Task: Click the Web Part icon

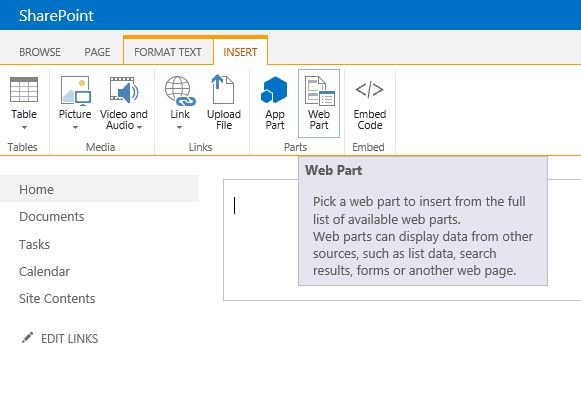Action: pyautogui.click(x=319, y=91)
